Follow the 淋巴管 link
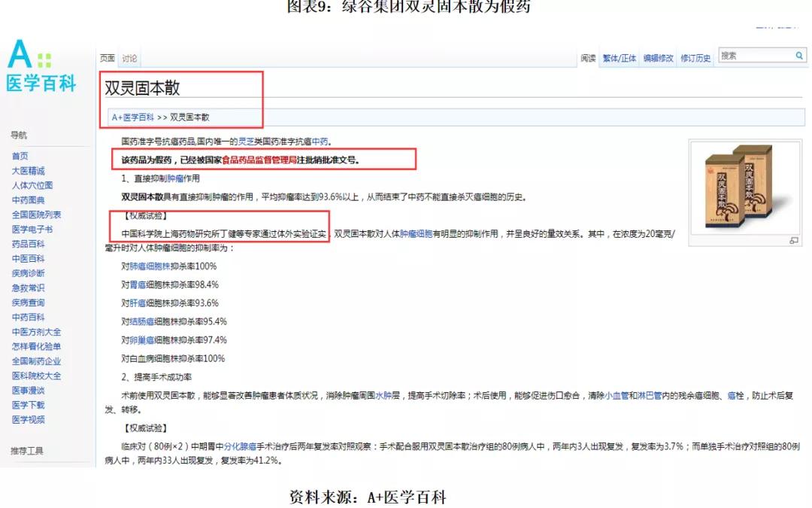The height and width of the screenshot is (508, 812). [650, 396]
